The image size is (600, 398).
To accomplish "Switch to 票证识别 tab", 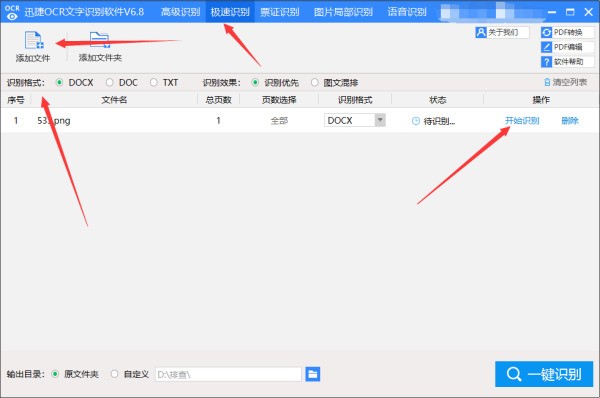I will 279,12.
